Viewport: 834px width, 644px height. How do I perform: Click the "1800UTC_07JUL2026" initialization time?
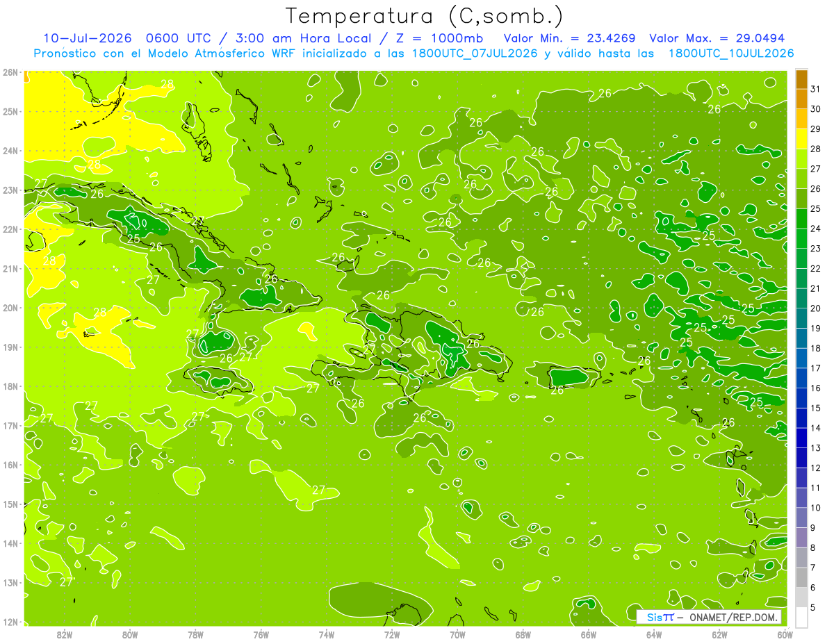[x=475, y=53]
